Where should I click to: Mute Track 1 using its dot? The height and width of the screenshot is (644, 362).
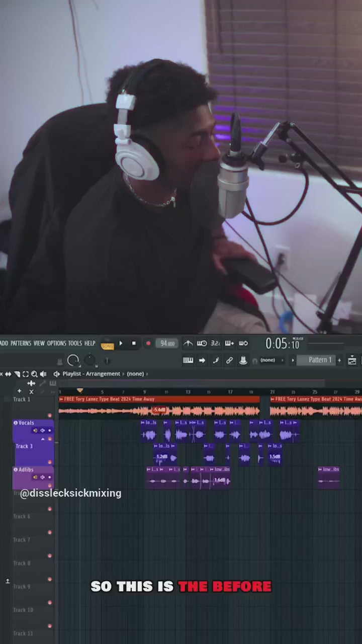coord(49,415)
